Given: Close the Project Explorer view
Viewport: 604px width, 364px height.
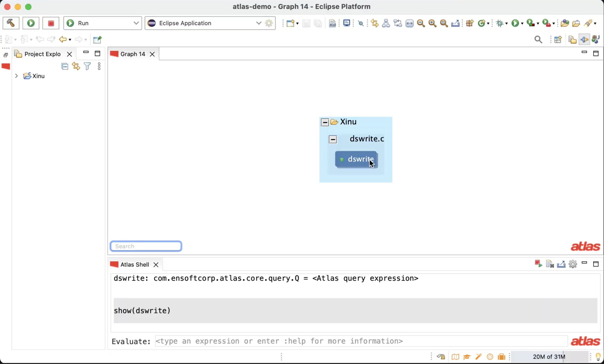Looking at the screenshot, I should (69, 54).
